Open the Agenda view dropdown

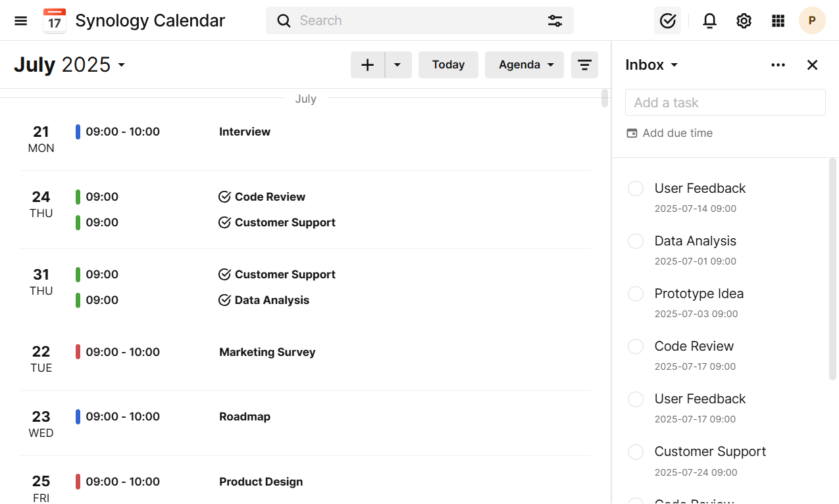524,64
